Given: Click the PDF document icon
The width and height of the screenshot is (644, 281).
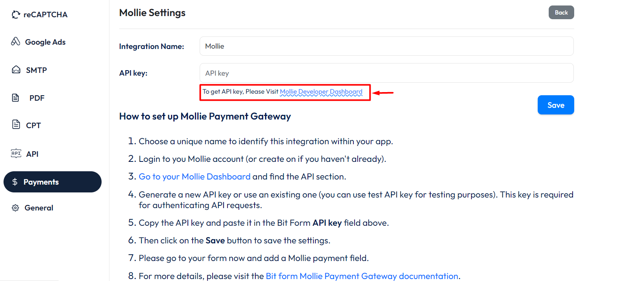Looking at the screenshot, I should click(x=16, y=98).
